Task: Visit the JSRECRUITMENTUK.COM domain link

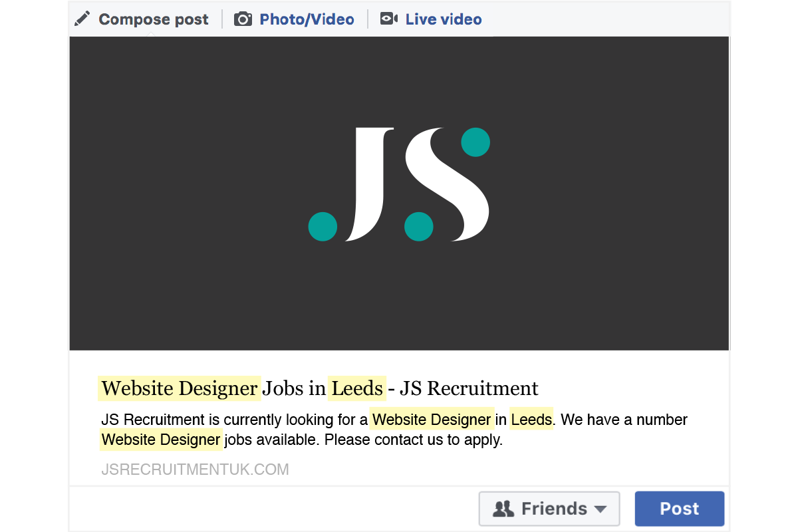Action: click(195, 470)
